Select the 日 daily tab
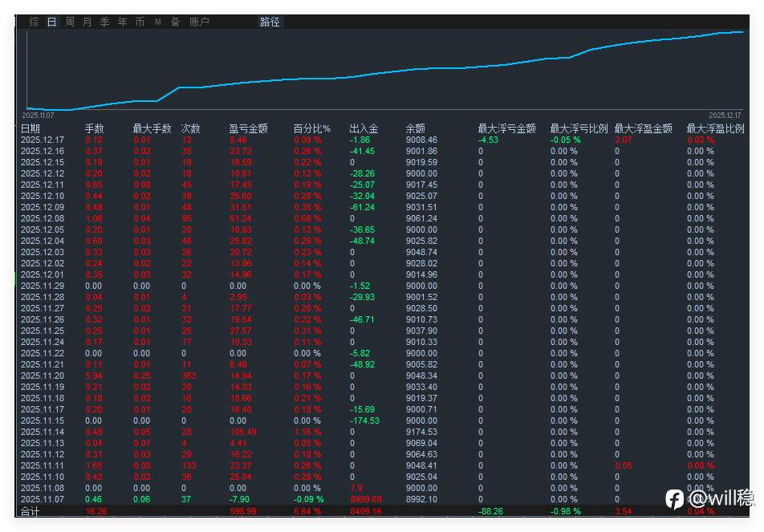 tap(51, 22)
